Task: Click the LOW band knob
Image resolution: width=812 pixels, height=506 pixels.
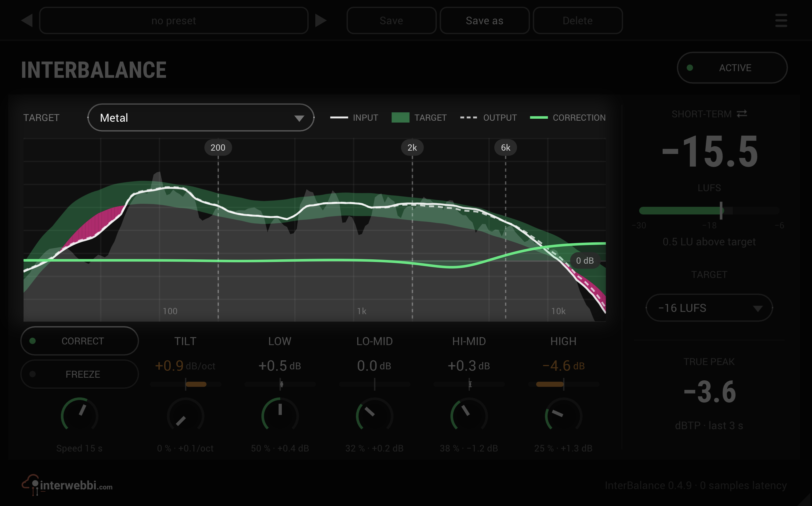Action: point(280,416)
